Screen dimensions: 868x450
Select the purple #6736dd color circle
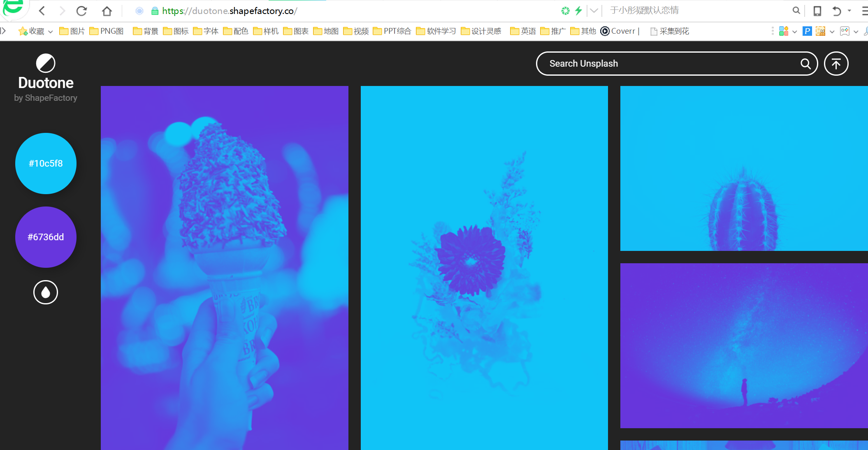46,237
